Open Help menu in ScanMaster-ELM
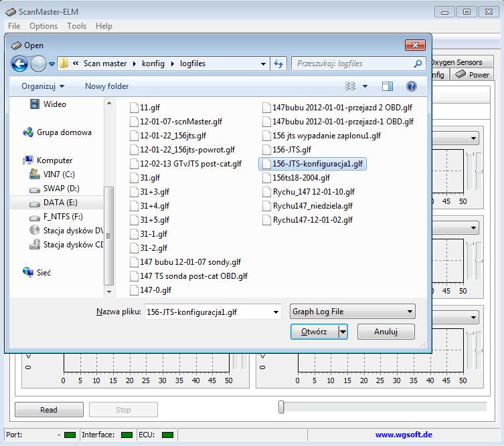The height and width of the screenshot is (446, 504). [104, 26]
